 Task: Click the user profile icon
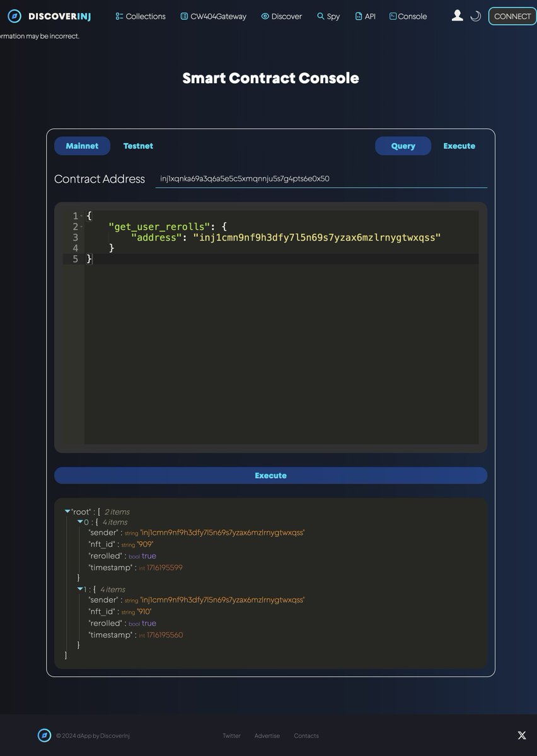point(458,15)
